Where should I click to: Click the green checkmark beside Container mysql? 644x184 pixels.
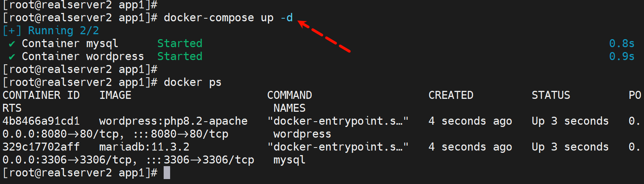tap(12, 44)
